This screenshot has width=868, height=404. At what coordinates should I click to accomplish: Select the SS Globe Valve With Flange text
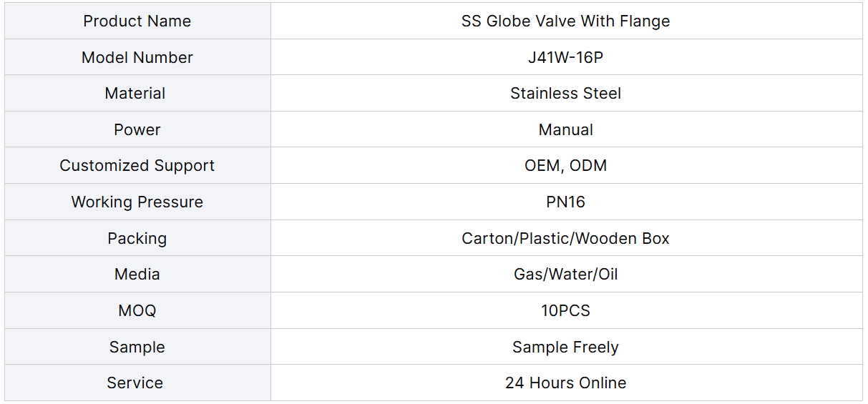tap(565, 21)
